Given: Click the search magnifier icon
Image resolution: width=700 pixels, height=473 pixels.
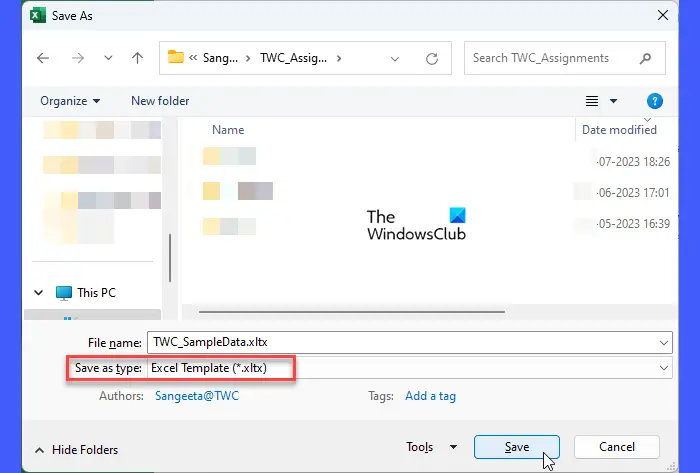Looking at the screenshot, I should (x=647, y=58).
